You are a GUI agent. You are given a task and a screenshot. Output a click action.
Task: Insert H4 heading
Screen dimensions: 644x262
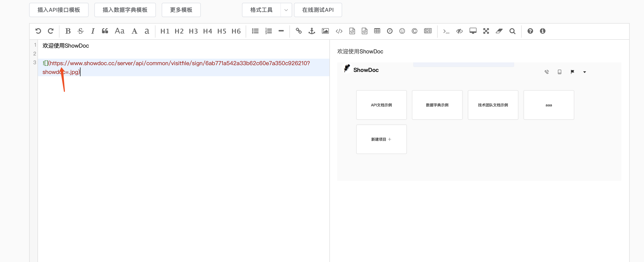tap(208, 31)
